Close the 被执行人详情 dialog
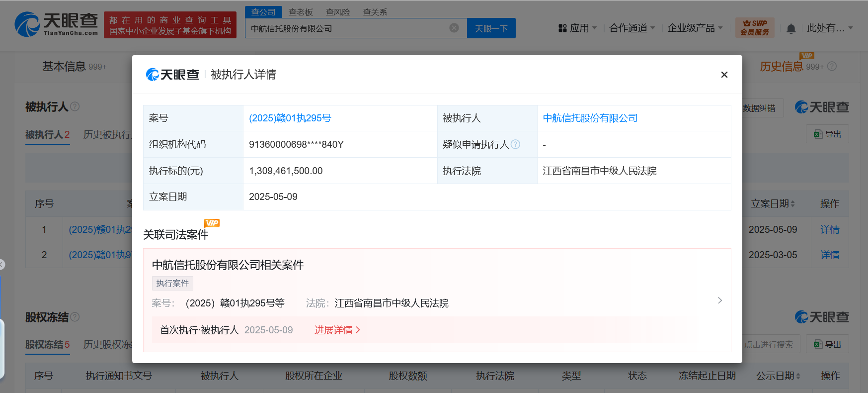Viewport: 868px width, 393px height. [x=724, y=75]
